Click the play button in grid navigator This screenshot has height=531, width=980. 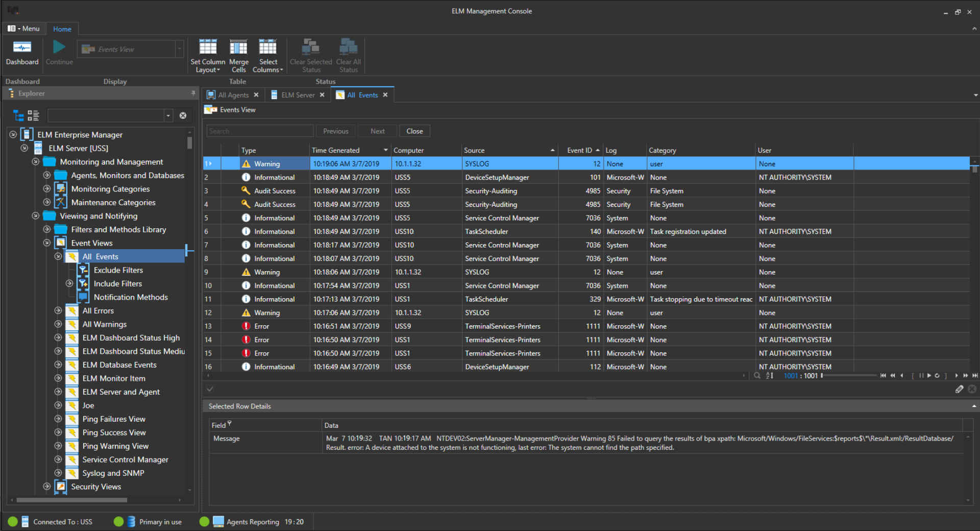(x=929, y=376)
